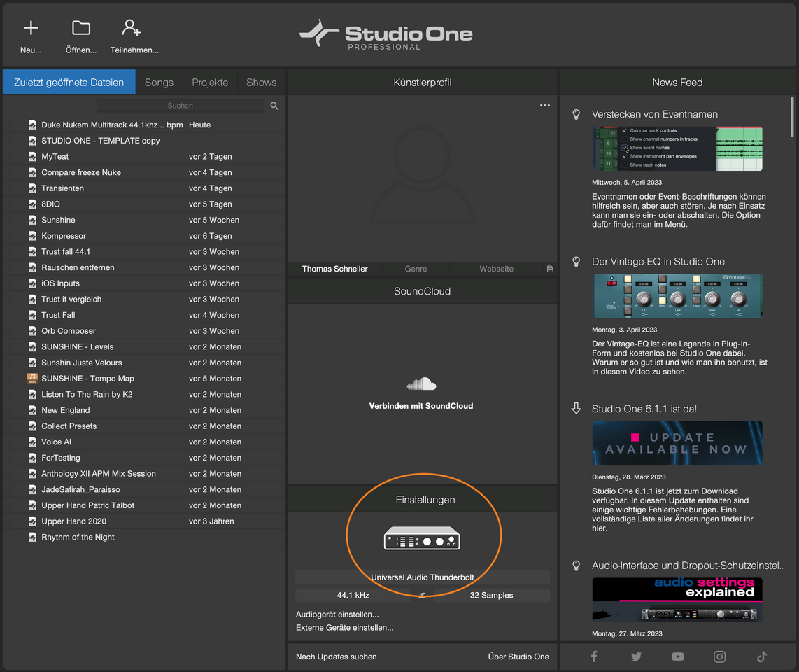Image resolution: width=799 pixels, height=672 pixels.
Task: Switch to Zuletzt geöffnete Dateien tab
Action: pyautogui.click(x=69, y=82)
